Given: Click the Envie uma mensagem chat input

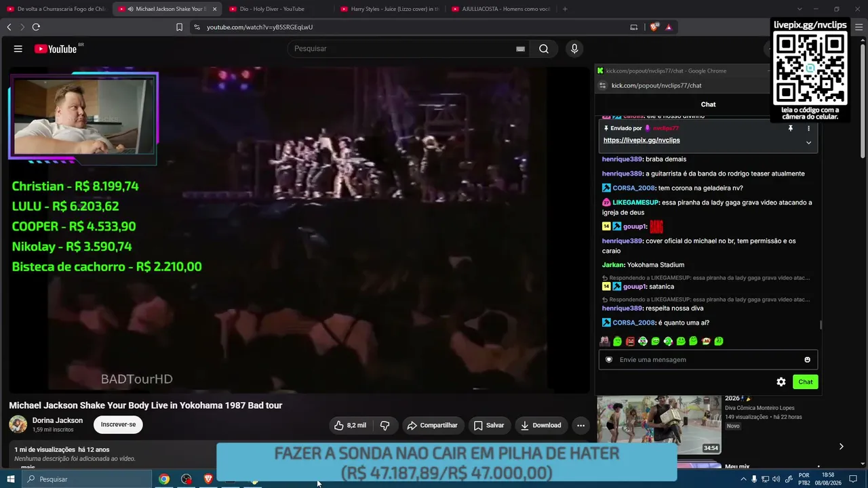Looking at the screenshot, I should point(708,360).
